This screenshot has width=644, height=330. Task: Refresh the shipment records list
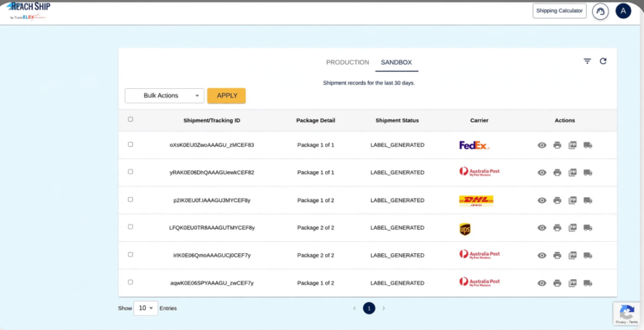tap(603, 61)
